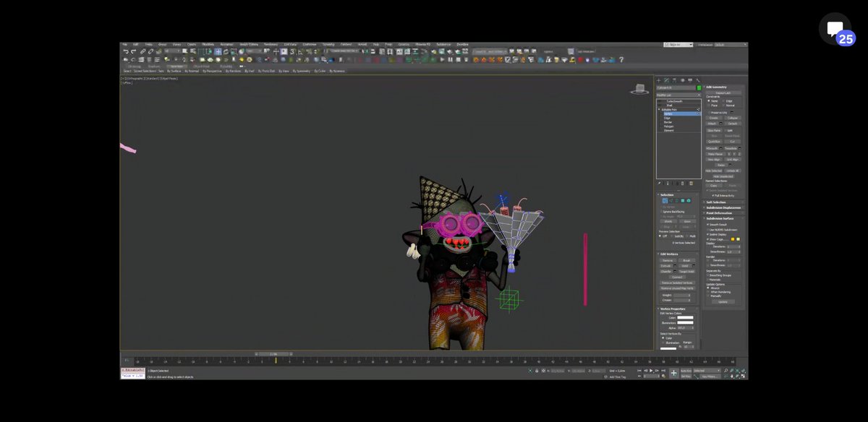Open the Motion tab in the command panel
The height and width of the screenshot is (422, 868).
click(x=682, y=80)
